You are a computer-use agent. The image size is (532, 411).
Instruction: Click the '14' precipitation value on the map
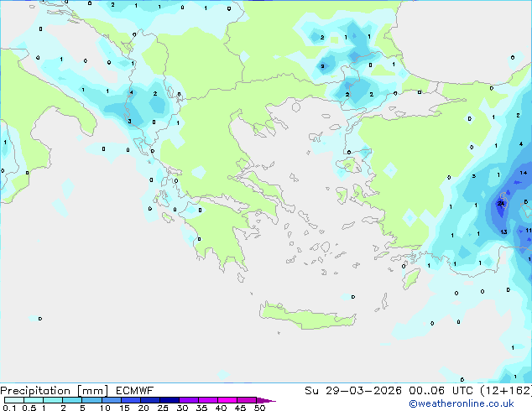click(523, 173)
